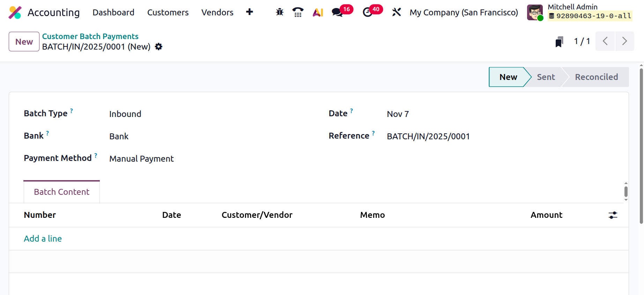Open the VoIP phone icon
Viewport: 644px width, 295px height.
(298, 12)
